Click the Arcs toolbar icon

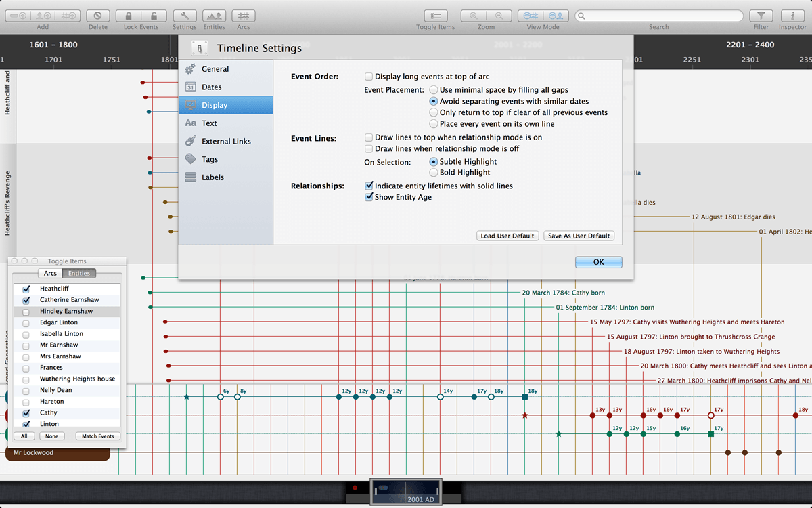pyautogui.click(x=244, y=15)
